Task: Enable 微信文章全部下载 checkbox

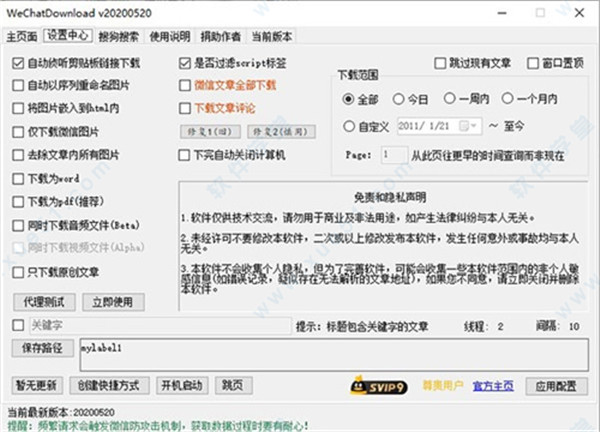Action: tap(185, 85)
